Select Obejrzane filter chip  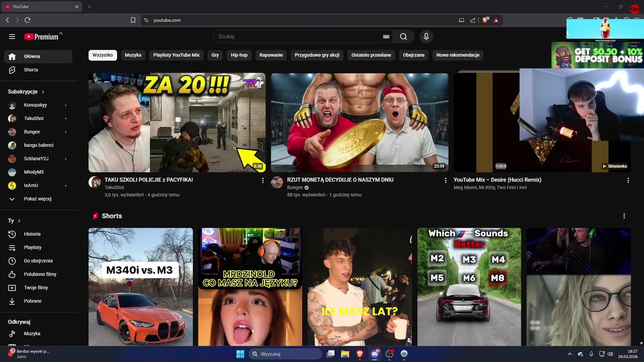pyautogui.click(x=414, y=55)
